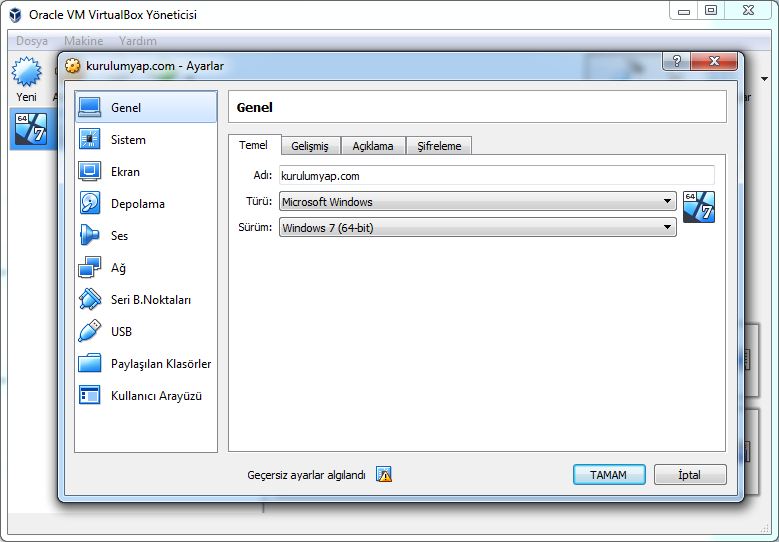This screenshot has width=779, height=542.
Task: Open the Türü dropdown
Action: click(477, 202)
